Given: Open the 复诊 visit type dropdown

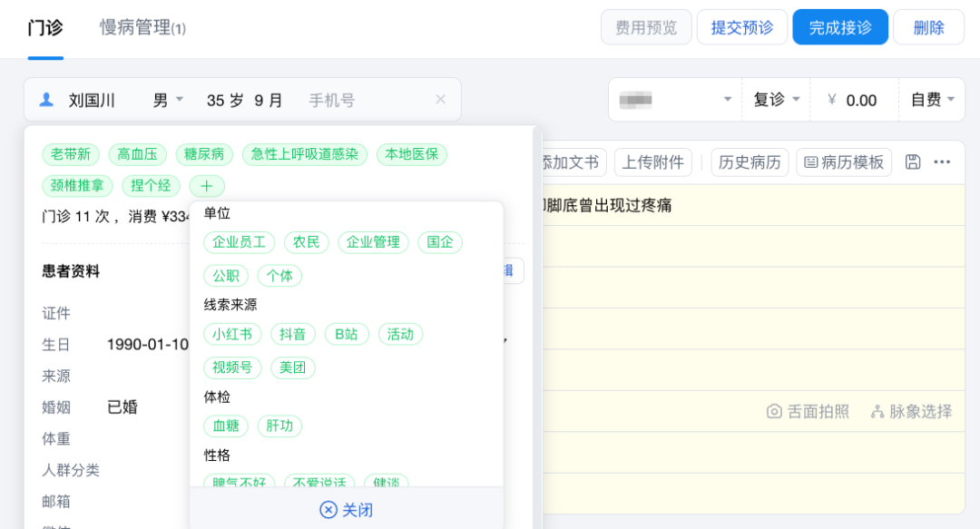Looking at the screenshot, I should click(777, 100).
